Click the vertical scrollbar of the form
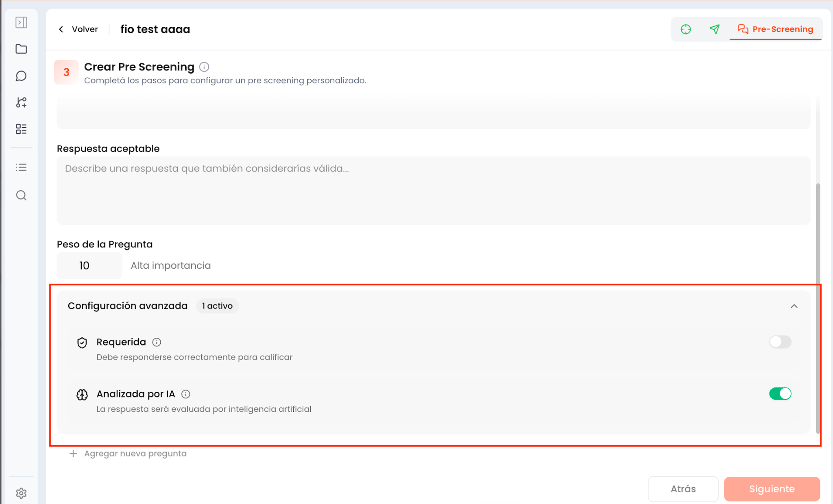The image size is (833, 504). (x=818, y=308)
